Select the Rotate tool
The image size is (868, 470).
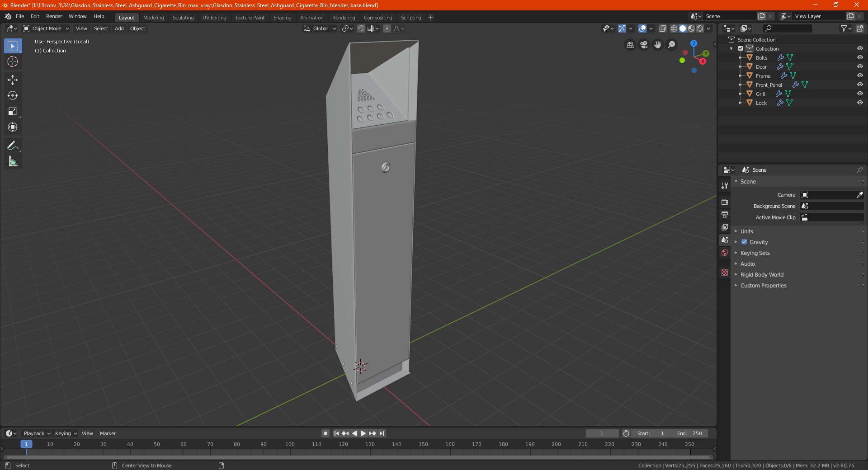[x=13, y=96]
